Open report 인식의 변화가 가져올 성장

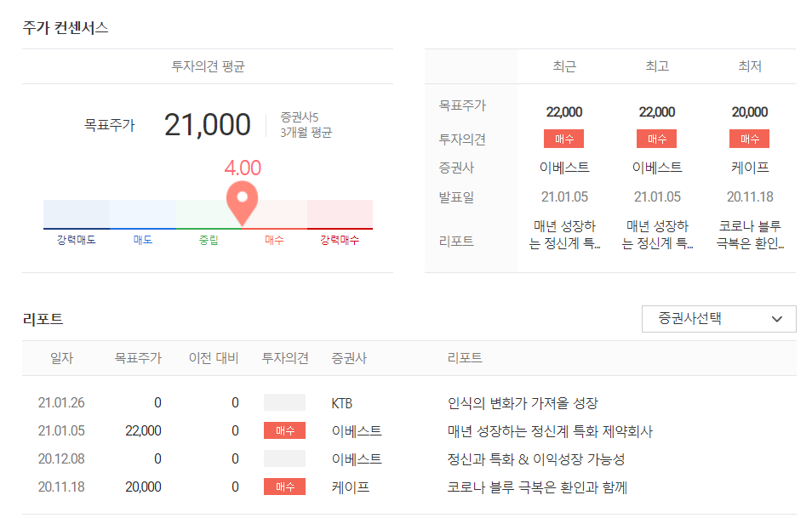523,403
